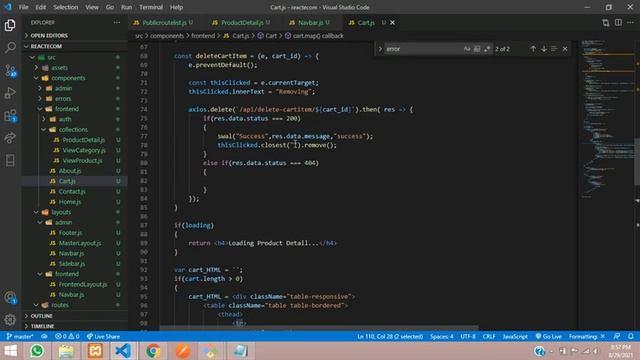Close the Cart.js editor tab
640x360 pixels.
tap(392, 22)
